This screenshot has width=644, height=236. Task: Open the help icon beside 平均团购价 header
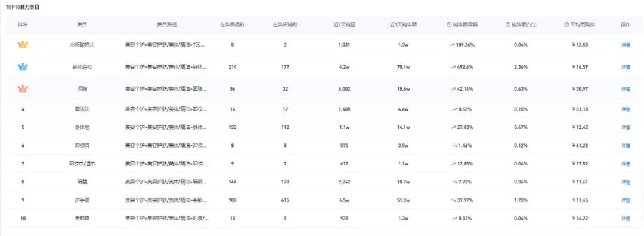pyautogui.click(x=567, y=24)
